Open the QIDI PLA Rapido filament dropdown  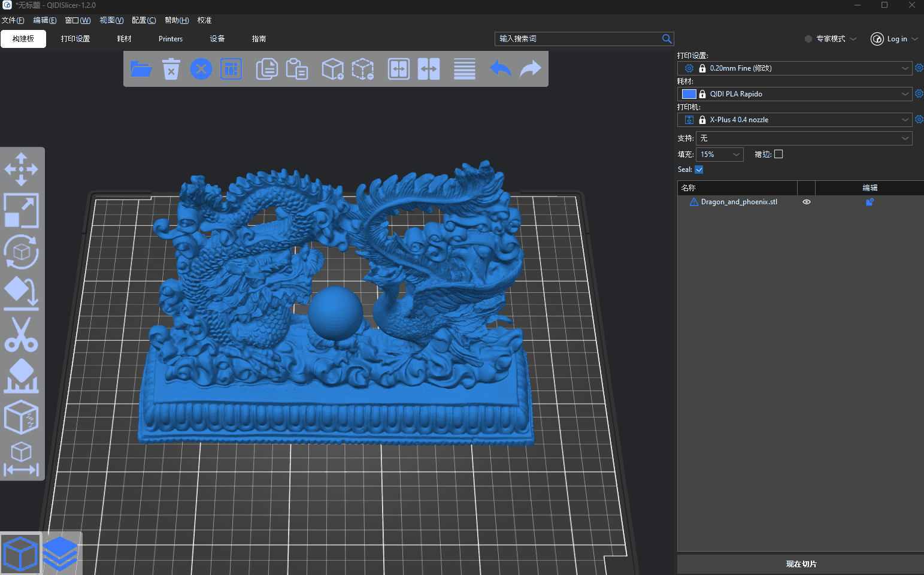(x=795, y=94)
